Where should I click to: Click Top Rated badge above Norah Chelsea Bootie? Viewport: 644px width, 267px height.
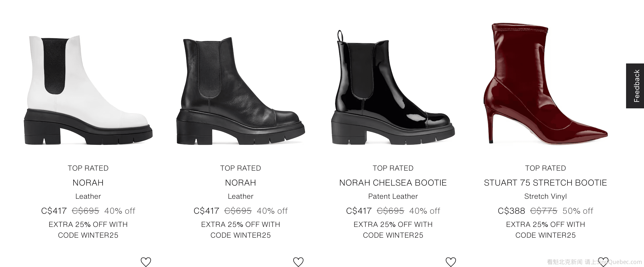pyautogui.click(x=393, y=168)
